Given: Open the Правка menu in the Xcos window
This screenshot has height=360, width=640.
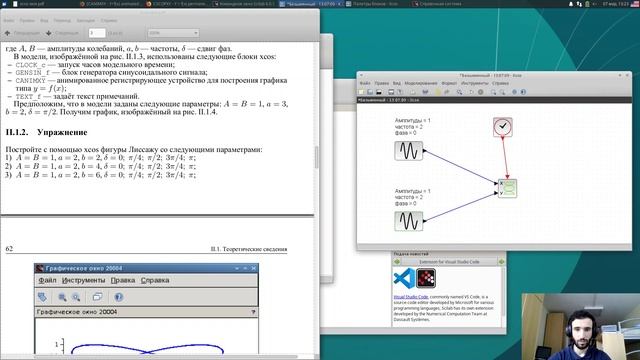Looking at the screenshot, I should (382, 83).
